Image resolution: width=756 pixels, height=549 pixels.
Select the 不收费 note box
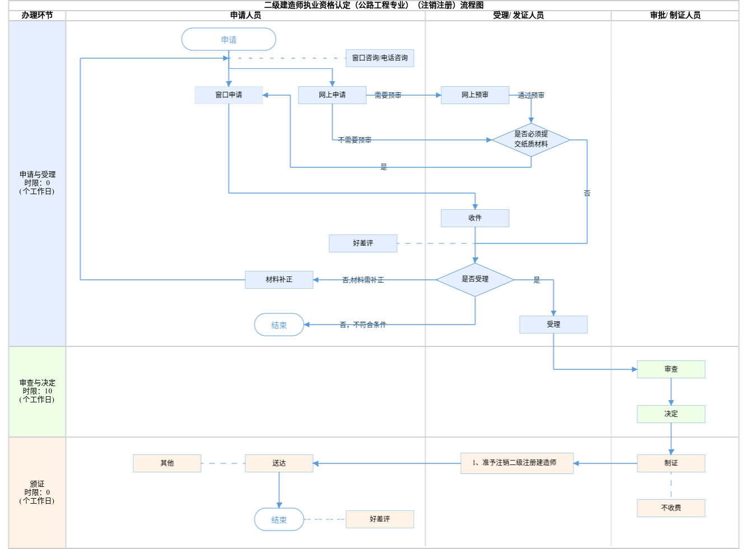(x=671, y=508)
